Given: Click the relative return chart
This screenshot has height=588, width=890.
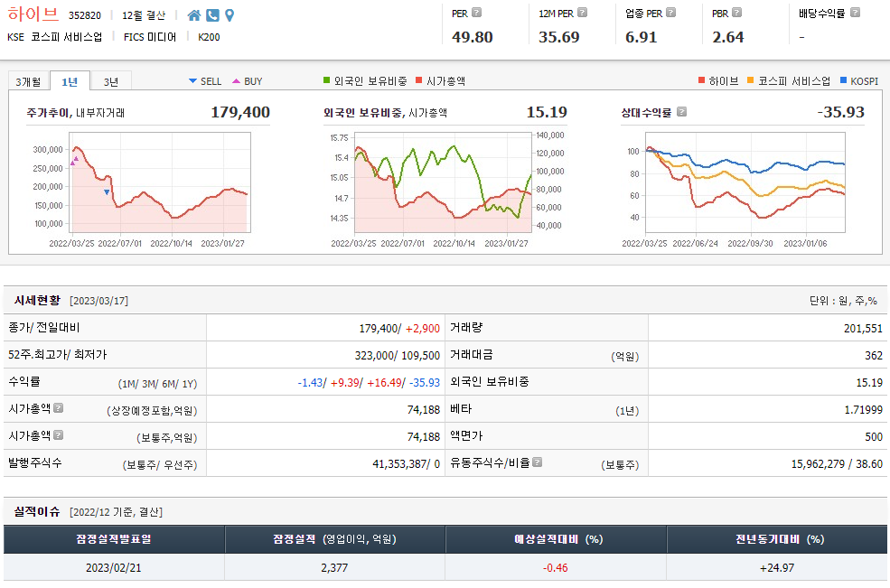Looking at the screenshot, I should click(x=745, y=182).
